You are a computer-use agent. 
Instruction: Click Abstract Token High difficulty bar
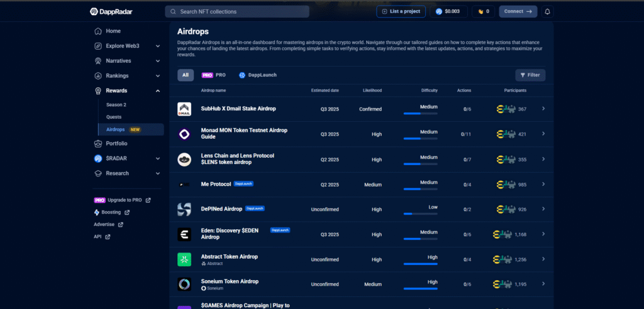pos(421,264)
